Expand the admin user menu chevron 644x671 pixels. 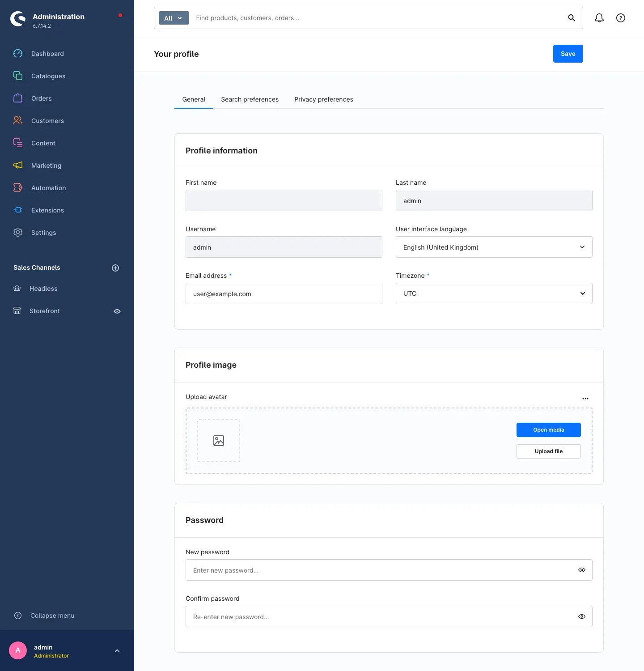point(117,651)
